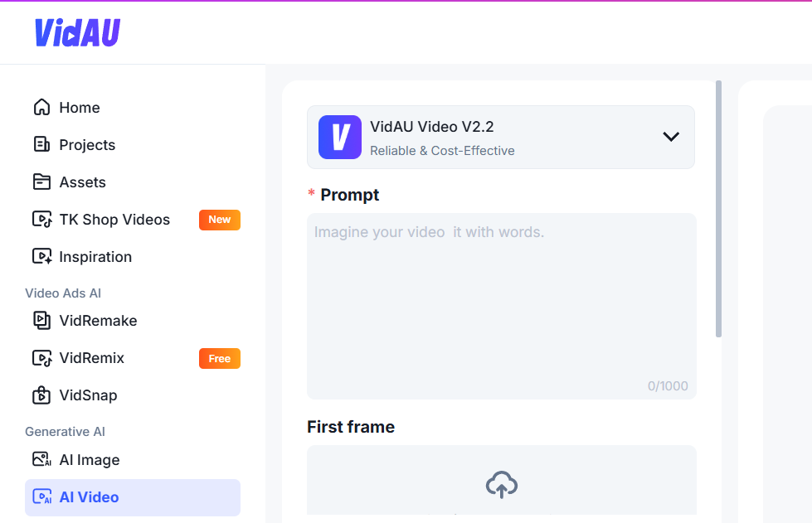Click the Assets folder icon
Screen dimensions: 812x523
[x=42, y=182]
